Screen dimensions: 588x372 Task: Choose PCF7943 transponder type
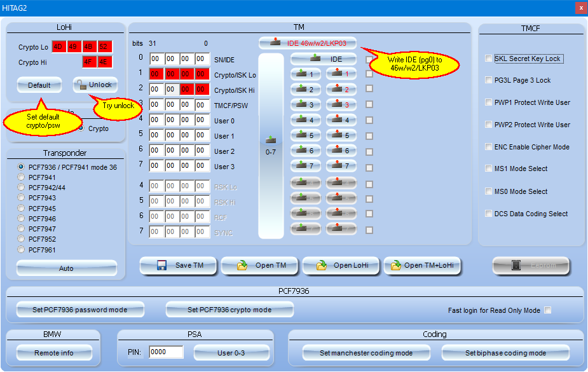pos(21,198)
